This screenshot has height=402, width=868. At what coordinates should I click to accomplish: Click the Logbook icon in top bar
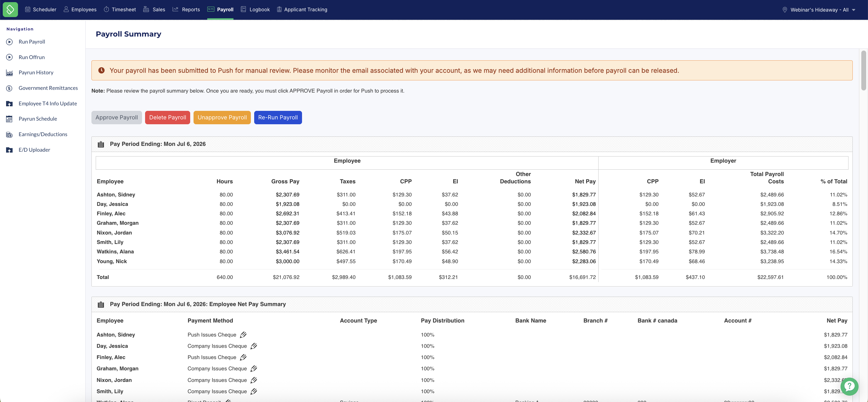[x=243, y=9]
